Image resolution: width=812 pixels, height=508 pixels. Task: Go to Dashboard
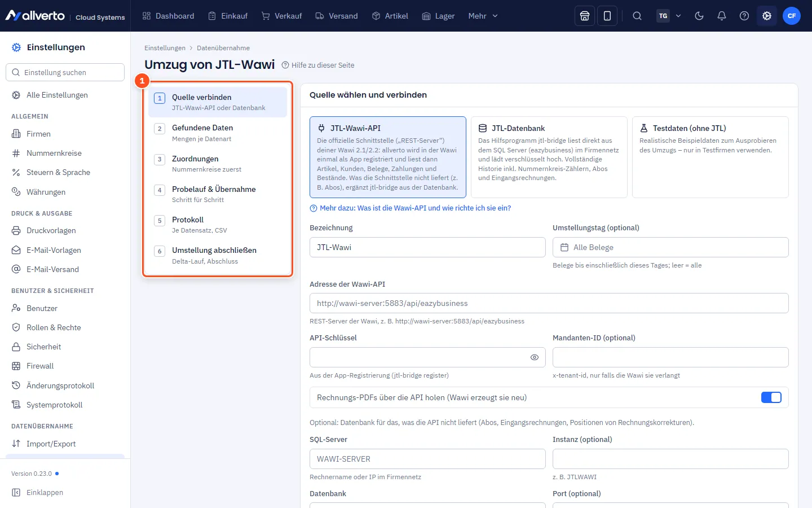[168, 16]
